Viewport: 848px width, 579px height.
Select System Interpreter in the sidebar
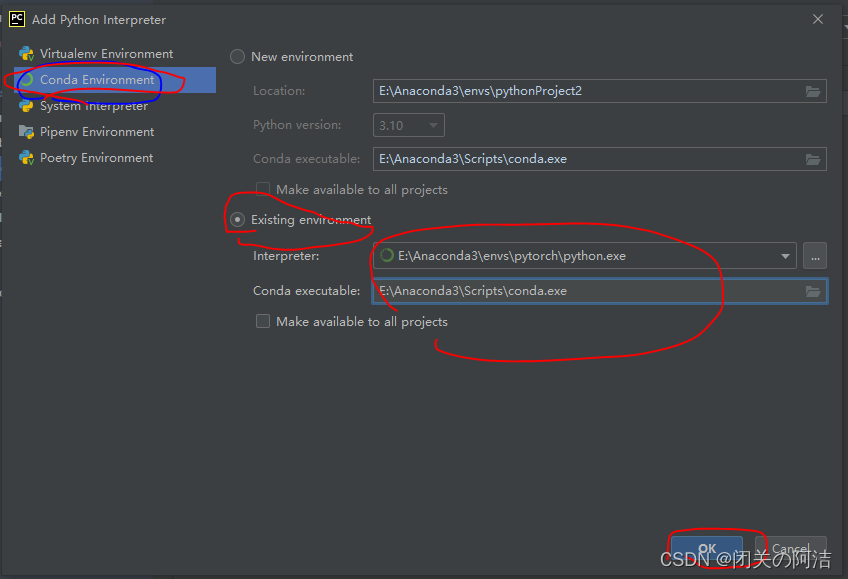coord(115,105)
